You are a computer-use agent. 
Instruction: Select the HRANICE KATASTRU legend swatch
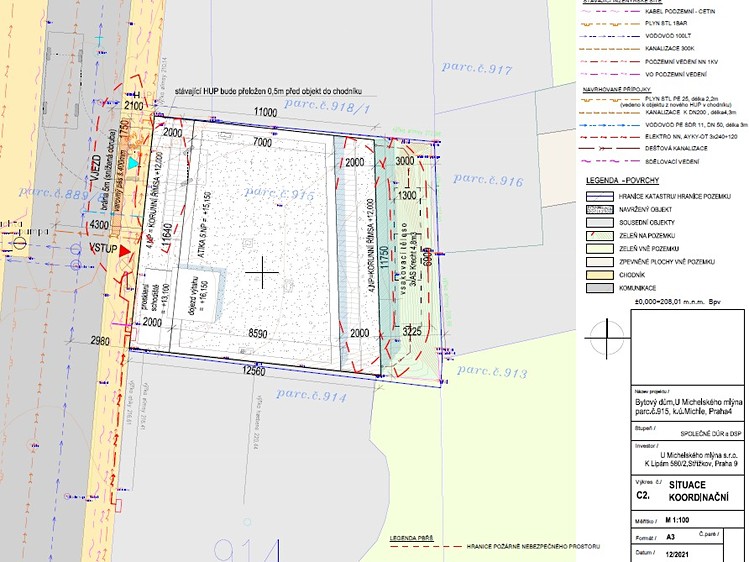(x=600, y=196)
